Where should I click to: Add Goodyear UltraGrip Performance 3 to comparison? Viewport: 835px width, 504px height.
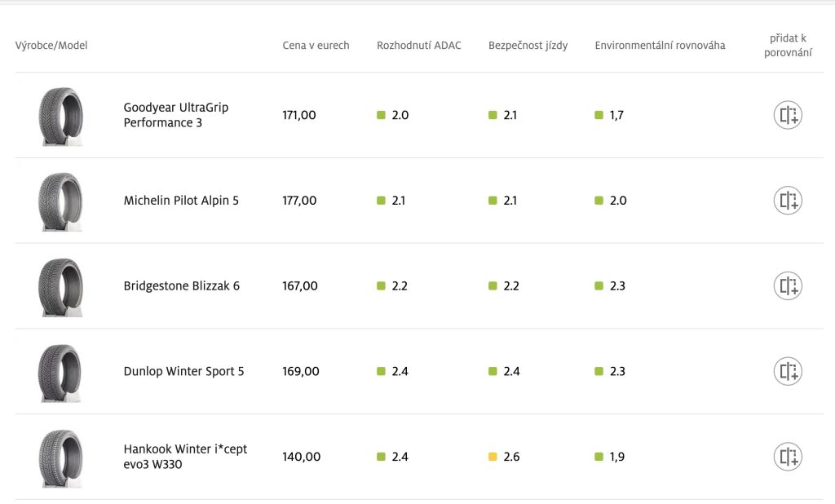[x=788, y=115]
